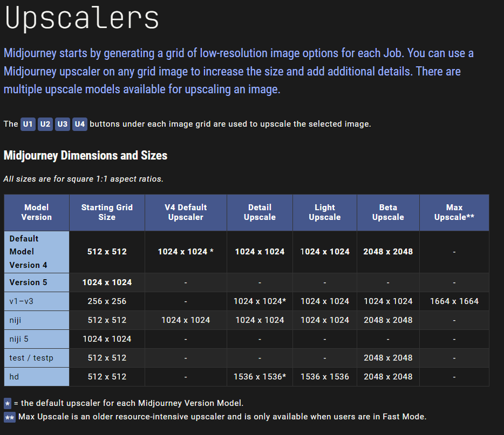Click hd Light Upscale 1536 x 1536 cell
Viewport: 504px width, 435px height.
pos(325,377)
